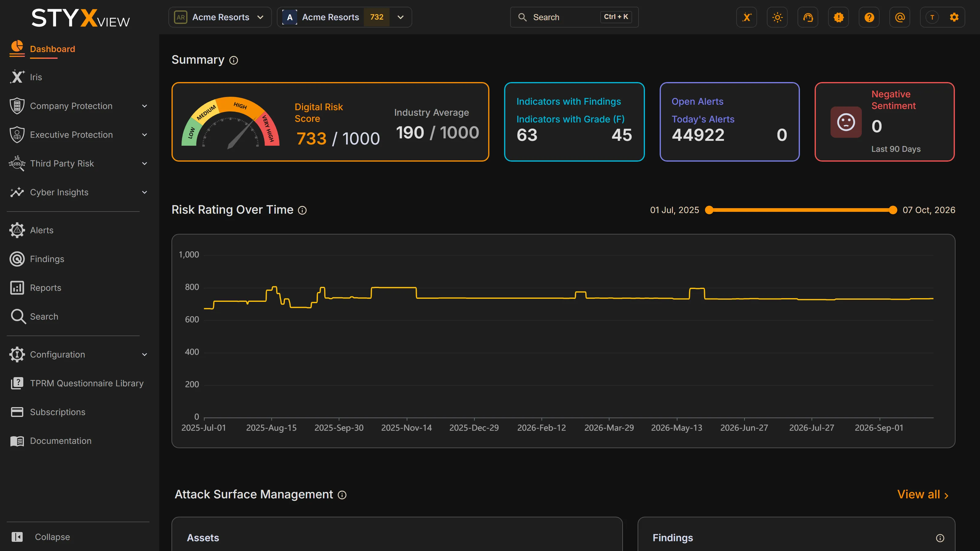The height and width of the screenshot is (551, 980).
Task: Click the View all link
Action: click(x=922, y=494)
